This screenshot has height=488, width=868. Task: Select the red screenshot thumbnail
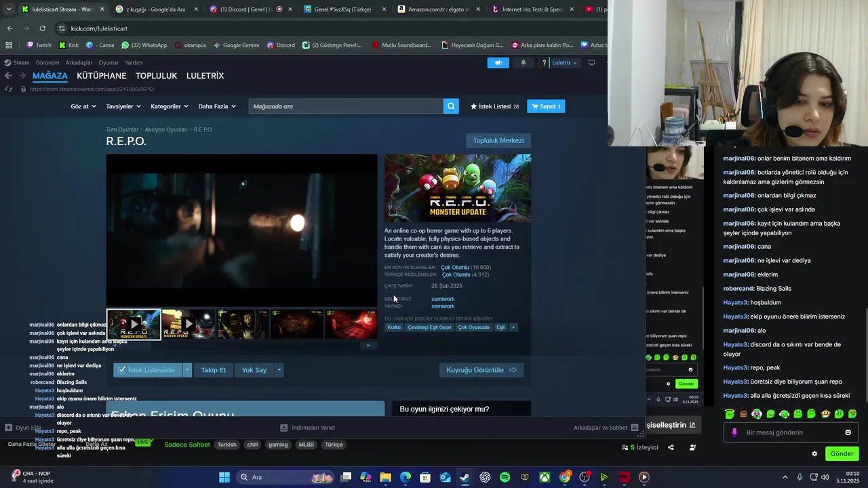tap(351, 325)
